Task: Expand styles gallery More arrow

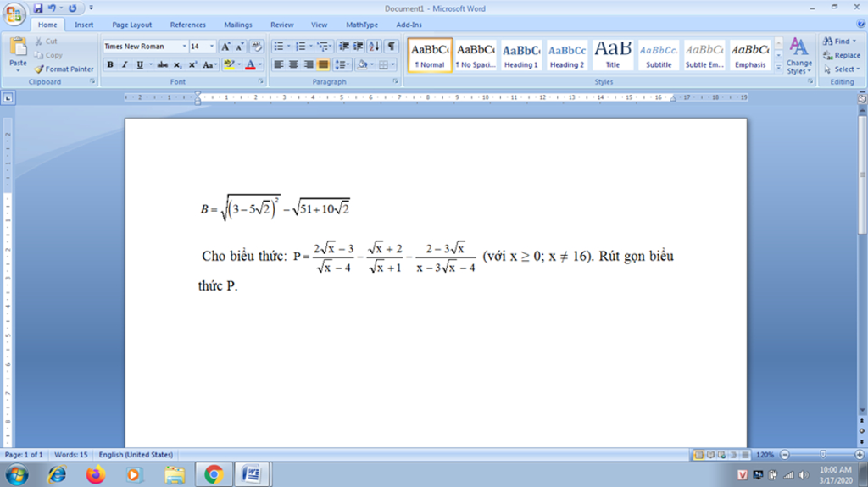Action: pyautogui.click(x=778, y=68)
